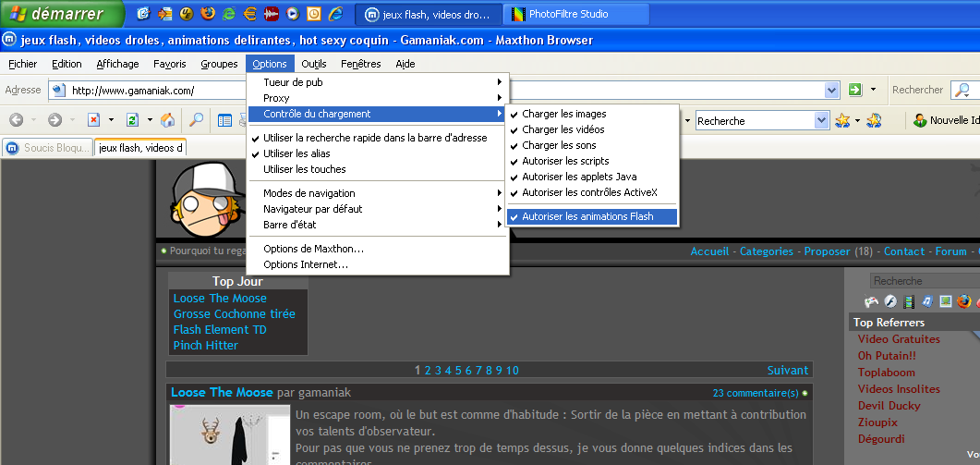
Task: Click the browser Forward arrow button
Action: pyautogui.click(x=55, y=120)
